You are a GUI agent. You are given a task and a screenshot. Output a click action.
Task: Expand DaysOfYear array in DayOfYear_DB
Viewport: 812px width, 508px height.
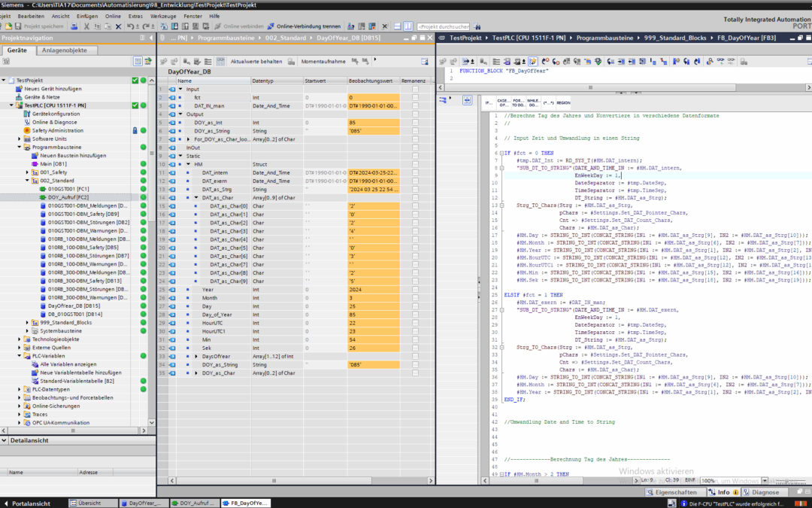(x=196, y=357)
